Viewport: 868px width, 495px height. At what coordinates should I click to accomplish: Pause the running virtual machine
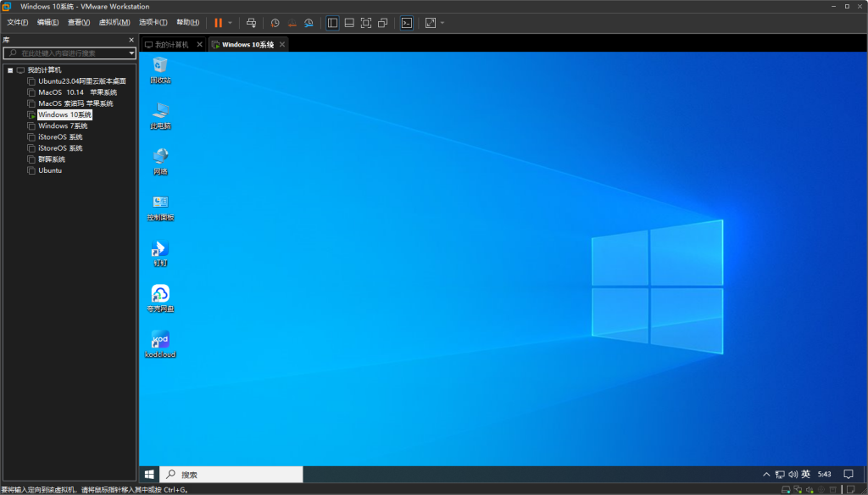(x=218, y=23)
